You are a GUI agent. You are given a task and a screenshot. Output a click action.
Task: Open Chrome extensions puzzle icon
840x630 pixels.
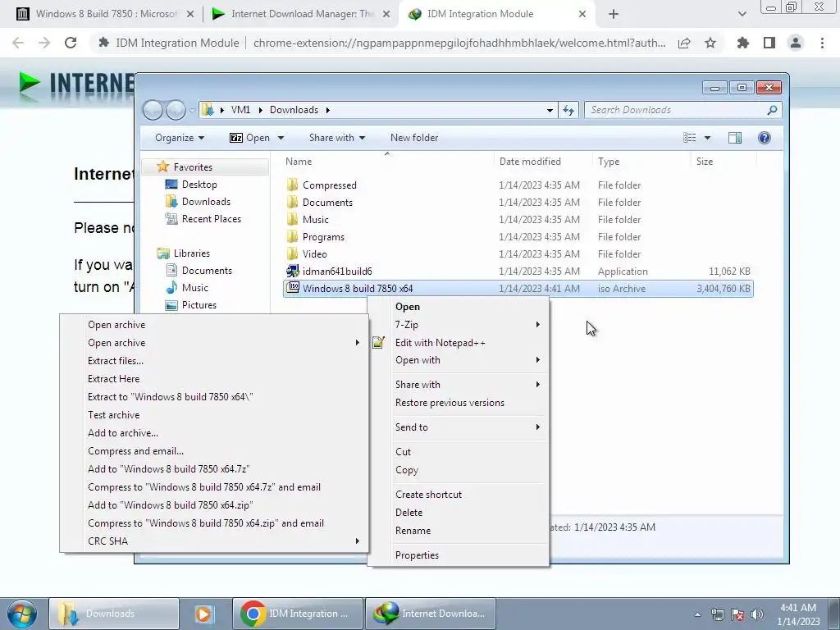pyautogui.click(x=743, y=43)
